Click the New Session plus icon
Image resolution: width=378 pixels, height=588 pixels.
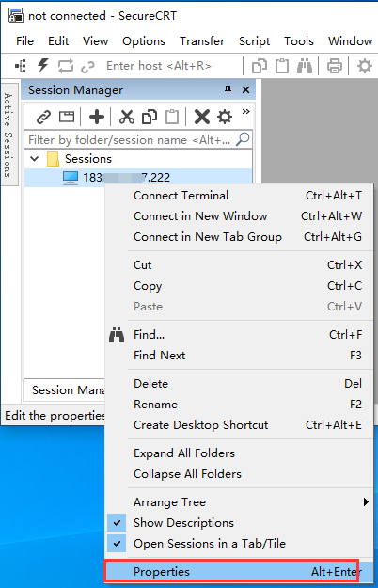click(x=97, y=117)
